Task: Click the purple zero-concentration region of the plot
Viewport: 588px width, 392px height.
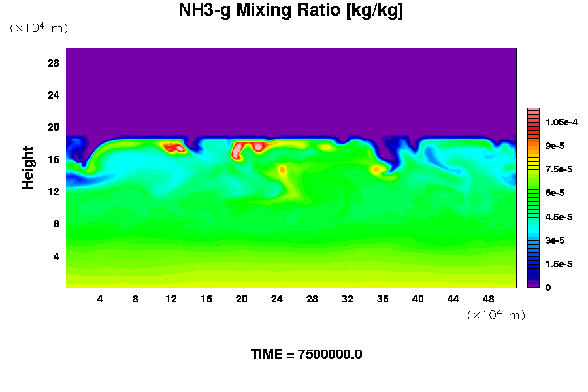Action: 291,85
